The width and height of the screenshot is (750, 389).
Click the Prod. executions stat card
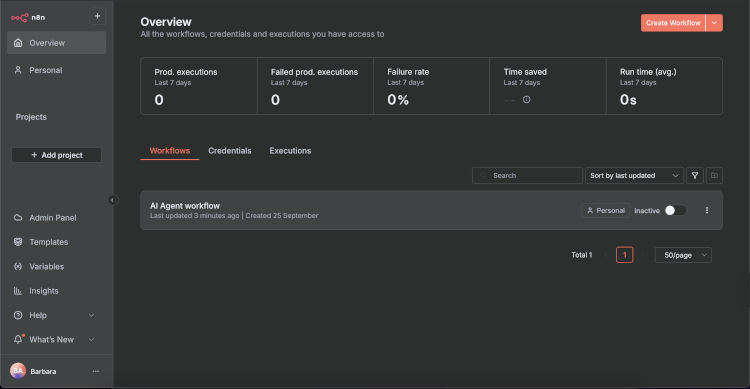pyautogui.click(x=199, y=86)
